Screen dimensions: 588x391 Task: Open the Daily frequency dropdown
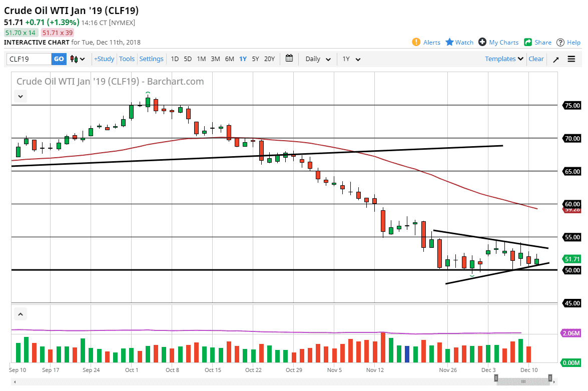[x=318, y=59]
